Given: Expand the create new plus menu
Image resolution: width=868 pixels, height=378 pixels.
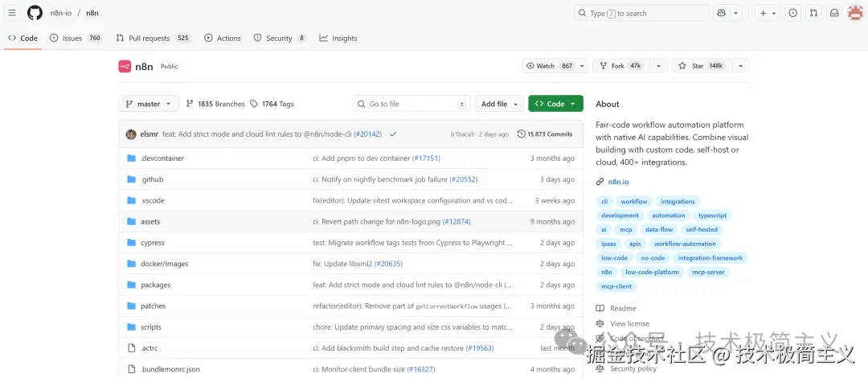Looking at the screenshot, I should [x=768, y=13].
